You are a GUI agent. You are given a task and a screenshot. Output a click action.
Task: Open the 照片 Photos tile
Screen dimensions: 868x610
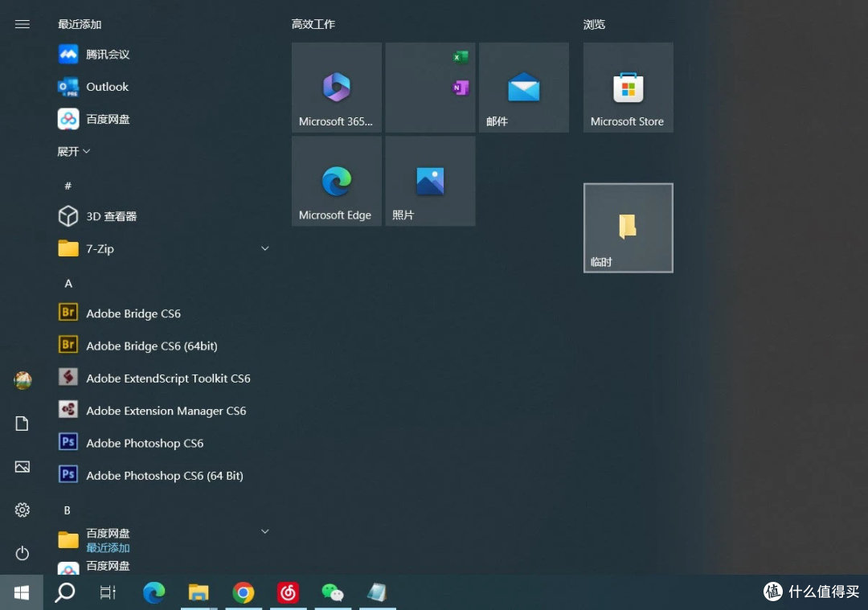430,181
